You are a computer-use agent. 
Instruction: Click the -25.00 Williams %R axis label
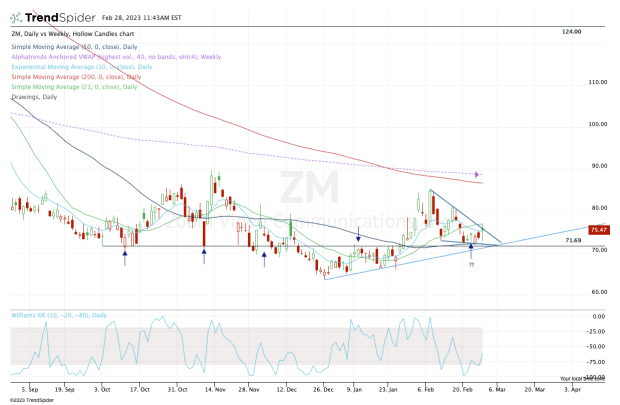596,331
